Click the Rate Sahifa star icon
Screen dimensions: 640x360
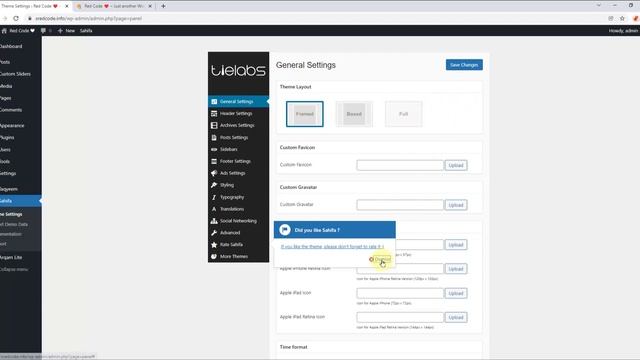point(214,244)
